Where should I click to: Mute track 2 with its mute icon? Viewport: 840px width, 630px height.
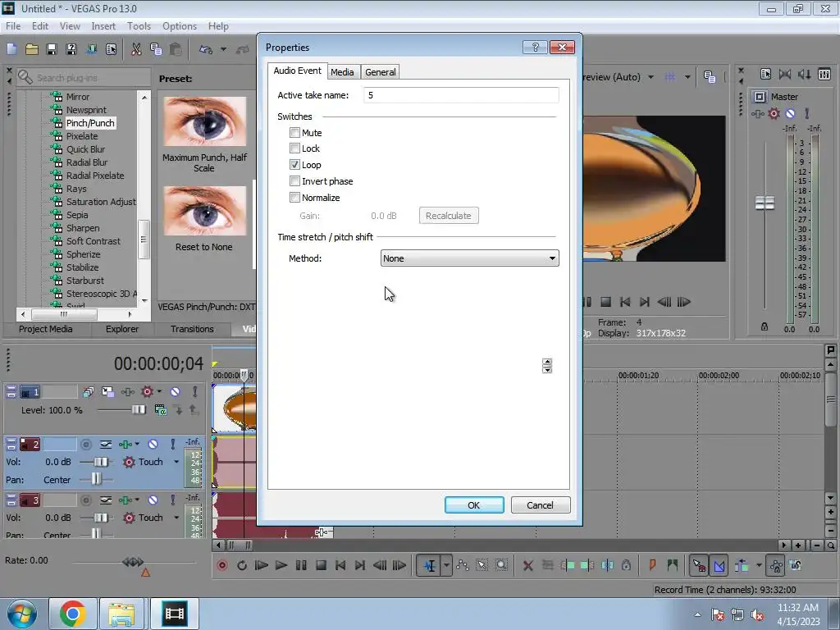153,444
